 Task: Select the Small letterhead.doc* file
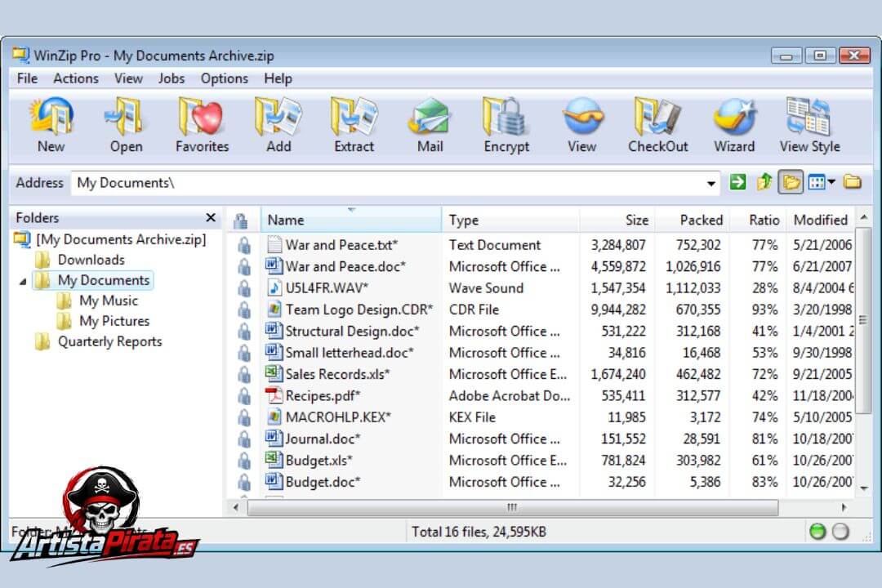[x=350, y=352]
